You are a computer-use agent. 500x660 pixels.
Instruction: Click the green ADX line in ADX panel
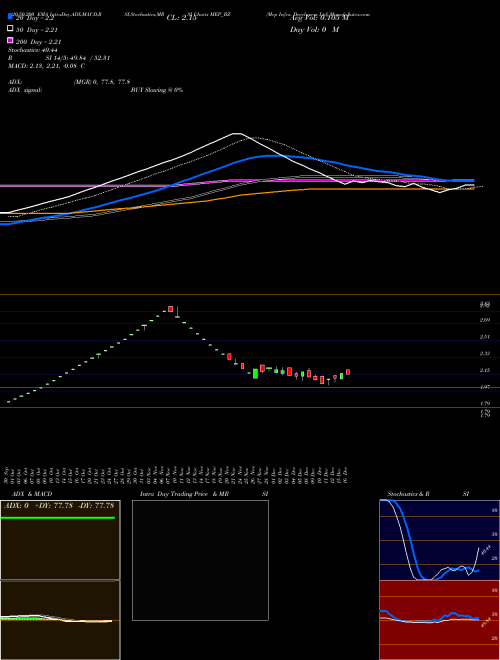click(58, 518)
